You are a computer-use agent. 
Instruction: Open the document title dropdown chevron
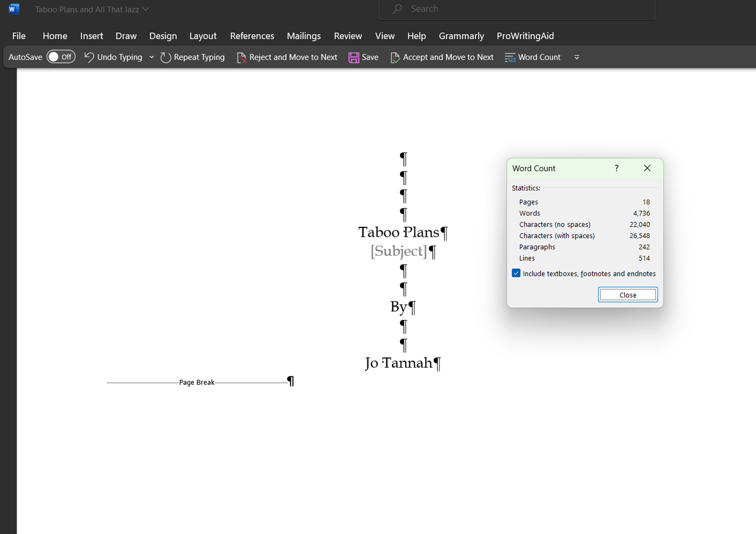(x=146, y=9)
